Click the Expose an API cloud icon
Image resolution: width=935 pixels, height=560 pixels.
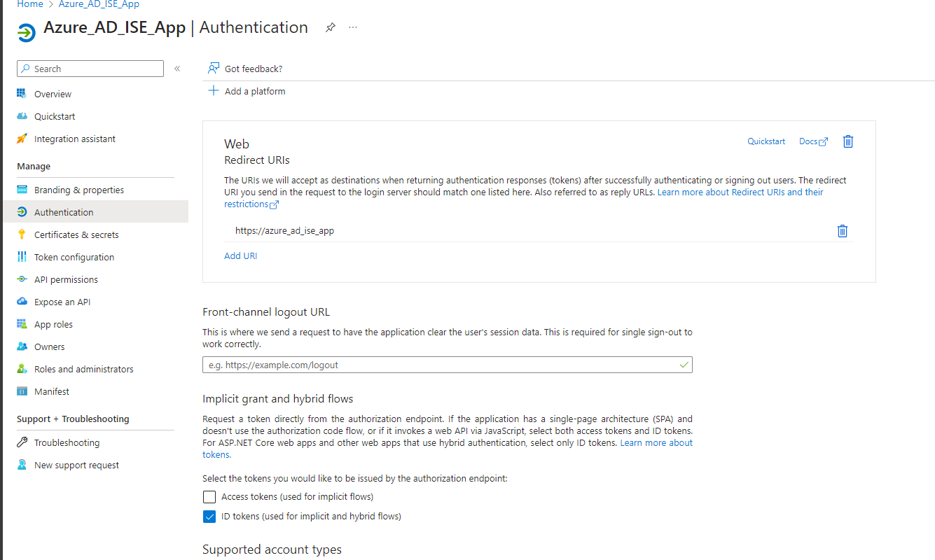[22, 302]
